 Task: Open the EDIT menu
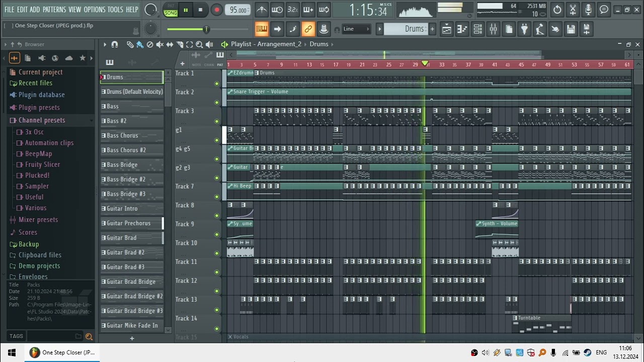[22, 10]
